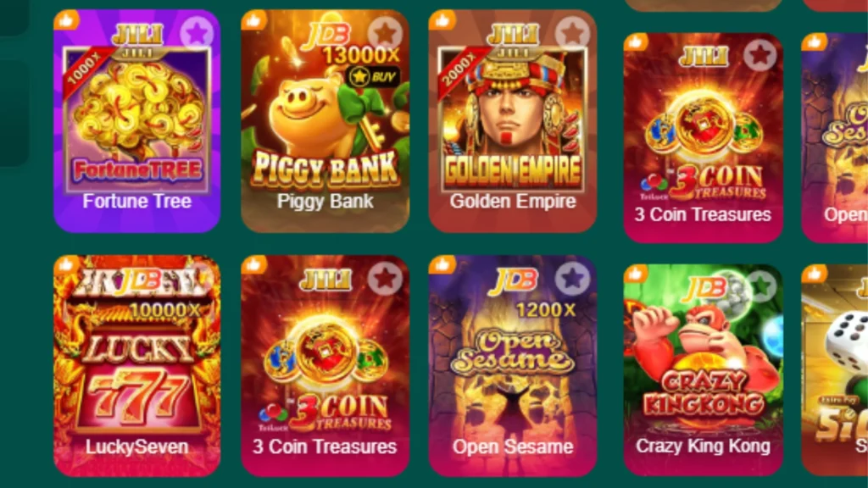Viewport: 868px width, 488px height.
Task: Click the Open Sesame title label
Action: point(513,446)
